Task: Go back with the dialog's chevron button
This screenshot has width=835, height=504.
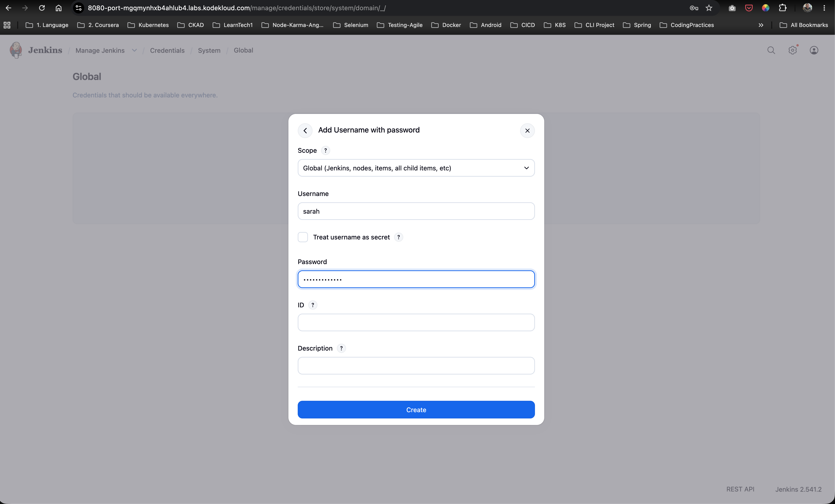Action: tap(305, 130)
